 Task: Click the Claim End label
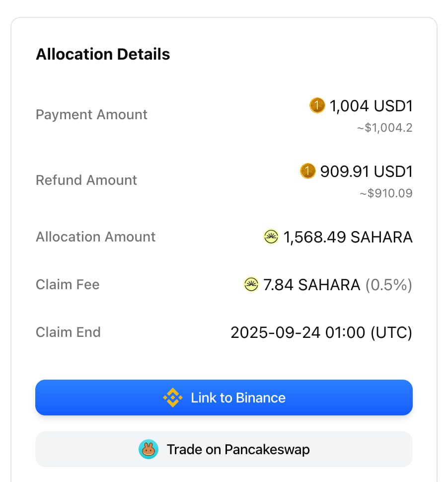pos(68,332)
